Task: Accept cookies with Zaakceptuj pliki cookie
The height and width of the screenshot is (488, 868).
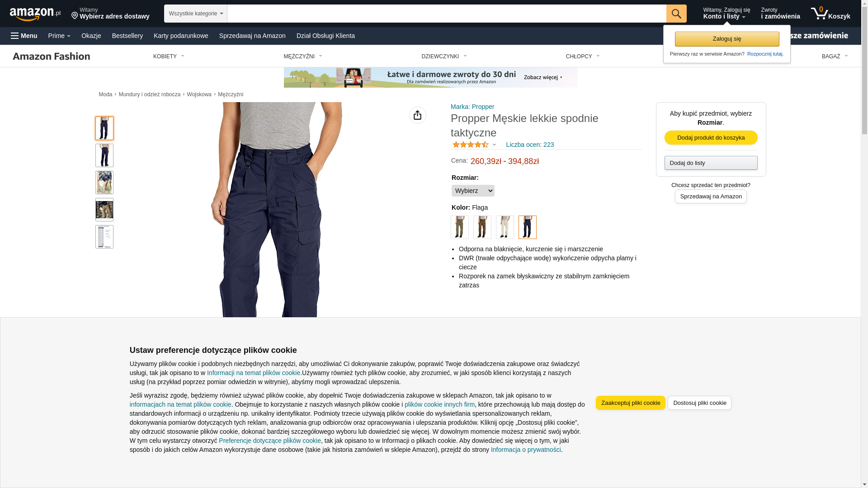Action: tap(631, 403)
